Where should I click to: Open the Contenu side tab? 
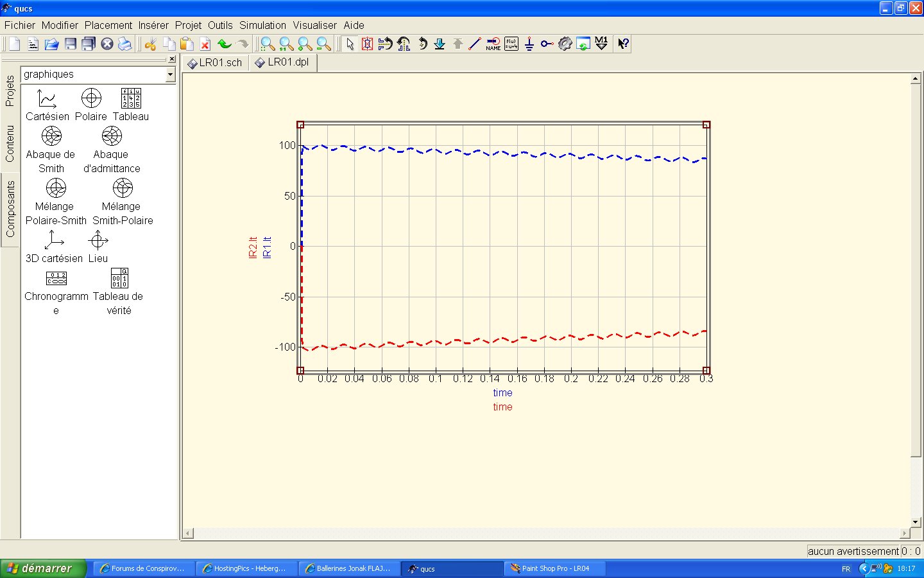[x=10, y=143]
